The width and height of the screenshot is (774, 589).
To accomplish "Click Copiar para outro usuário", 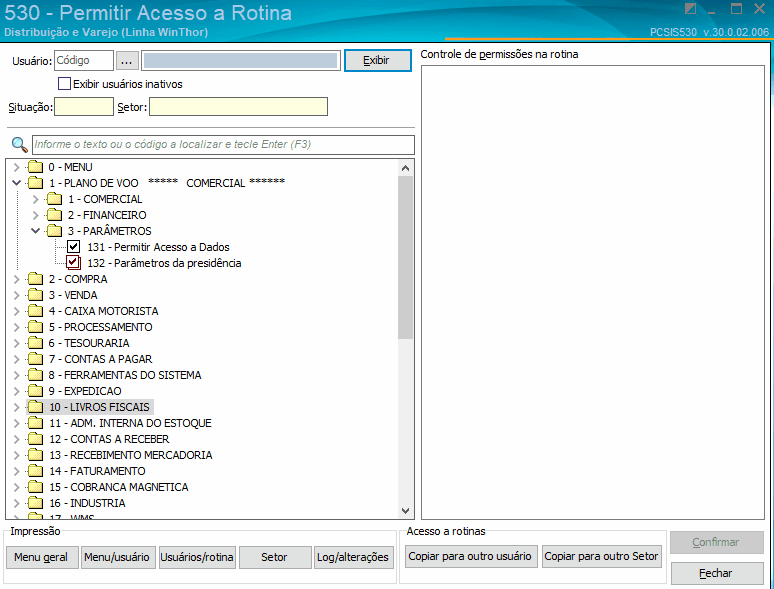I will click(x=471, y=556).
